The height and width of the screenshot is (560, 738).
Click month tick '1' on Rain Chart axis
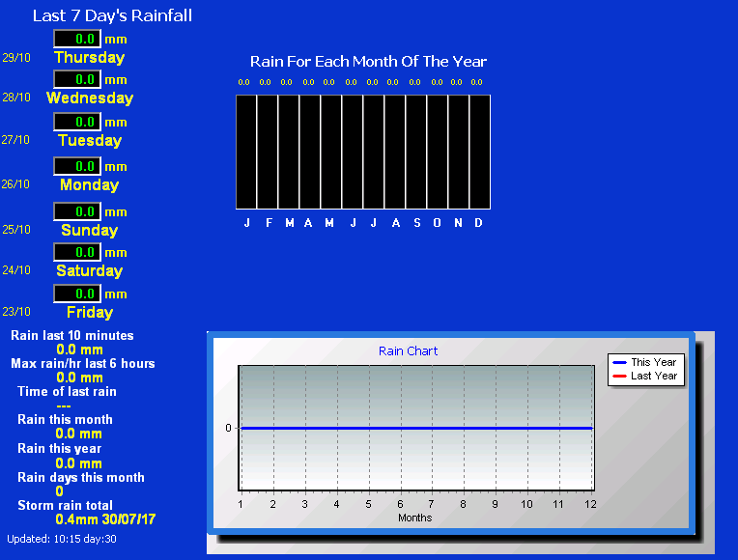(x=241, y=504)
